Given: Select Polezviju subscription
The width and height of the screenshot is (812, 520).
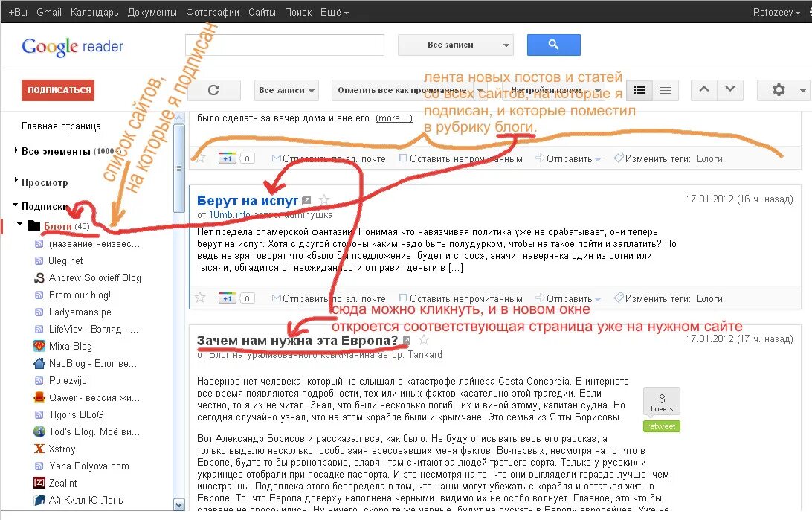Looking at the screenshot, I should pyautogui.click(x=68, y=380).
